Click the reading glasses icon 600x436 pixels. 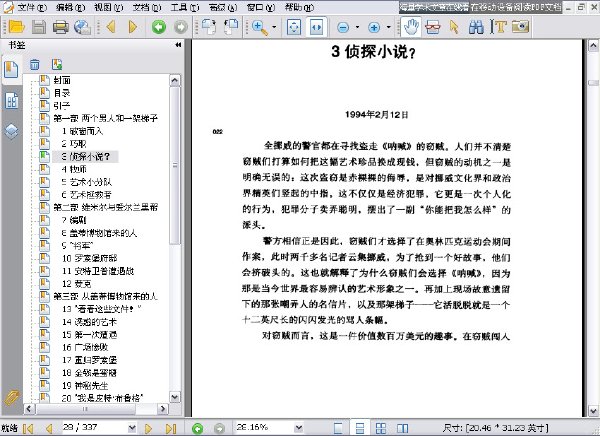click(432, 27)
